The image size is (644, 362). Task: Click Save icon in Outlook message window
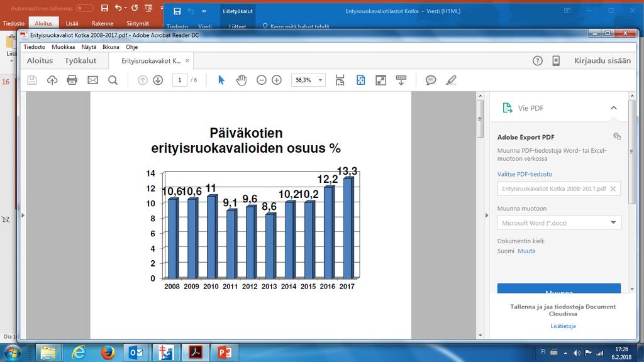pyautogui.click(x=177, y=11)
